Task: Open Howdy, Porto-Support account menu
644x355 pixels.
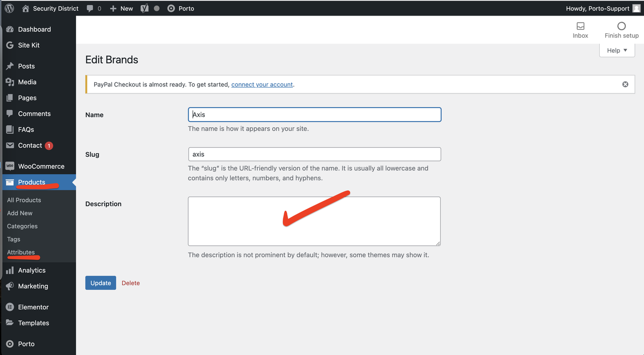Action: (603, 9)
